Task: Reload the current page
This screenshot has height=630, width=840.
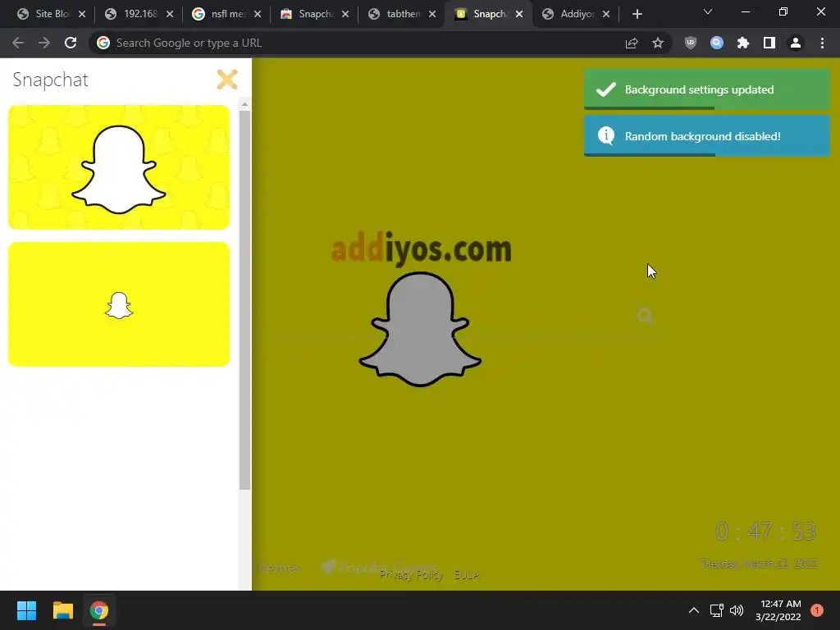Action: [x=71, y=43]
